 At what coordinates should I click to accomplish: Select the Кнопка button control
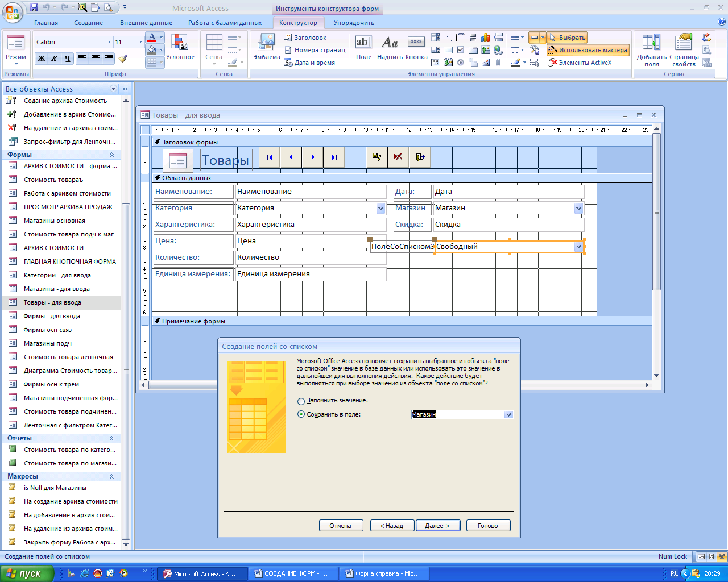pos(416,47)
